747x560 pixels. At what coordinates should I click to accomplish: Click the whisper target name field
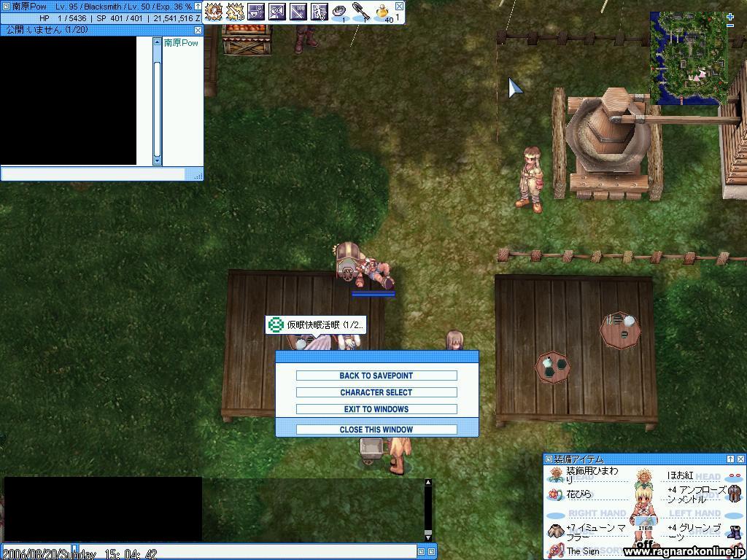(x=36, y=551)
